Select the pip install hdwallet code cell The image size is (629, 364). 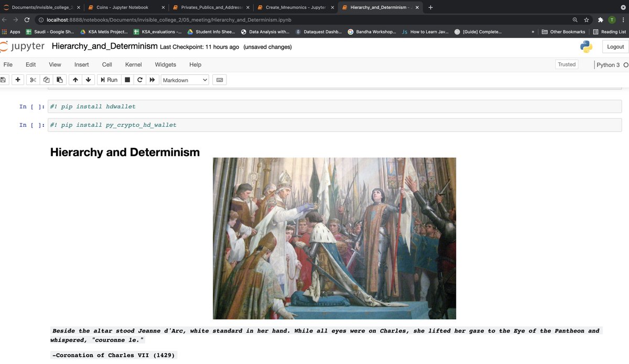tap(334, 106)
